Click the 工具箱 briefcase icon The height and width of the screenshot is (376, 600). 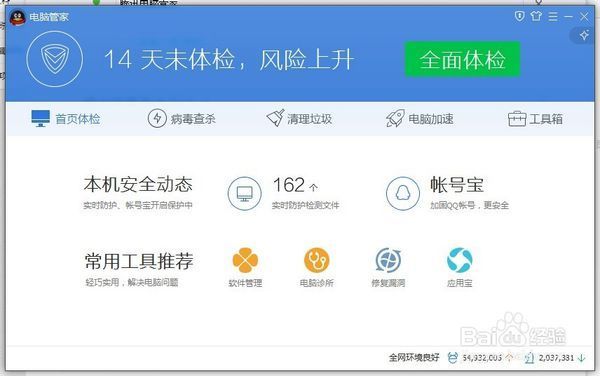click(x=517, y=119)
